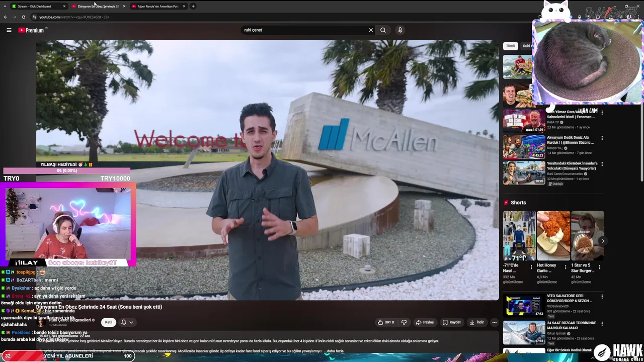Share the video via Paylaş

425,322
